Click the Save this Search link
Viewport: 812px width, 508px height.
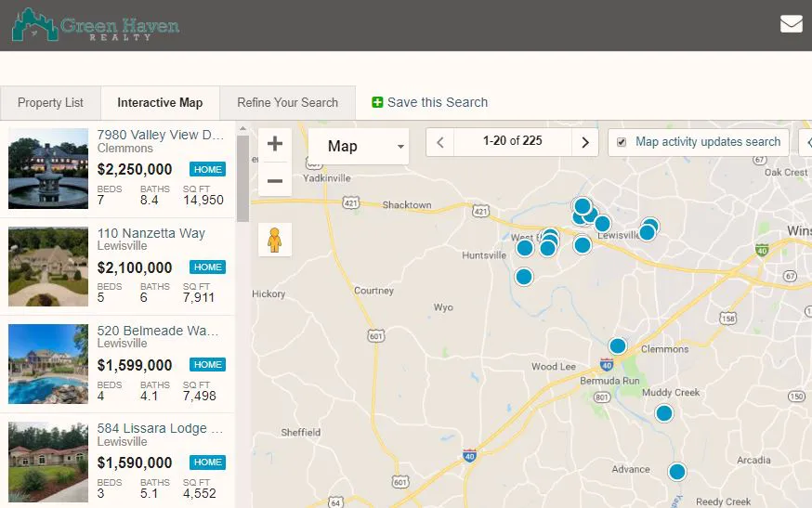pyautogui.click(x=438, y=102)
